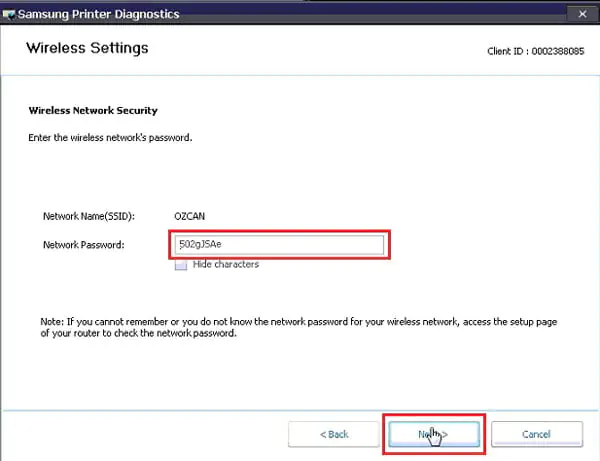Click the 'Enter the wireless network's password' instruction
Viewport: 600px width, 461px height.
coord(107,136)
